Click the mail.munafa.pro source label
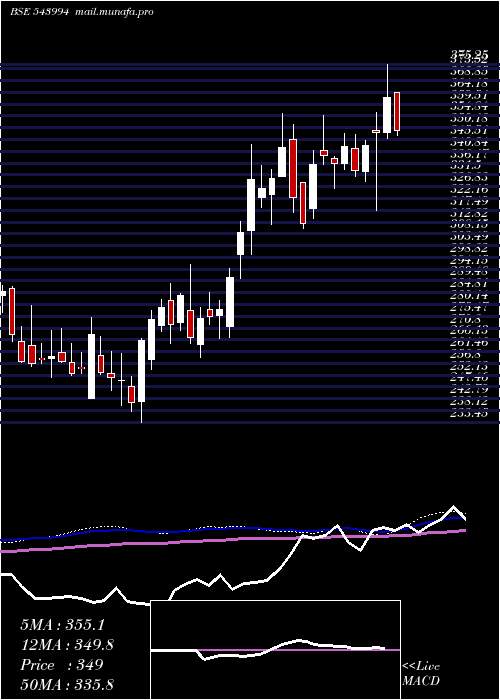This screenshot has width=500, height=700. click(113, 12)
